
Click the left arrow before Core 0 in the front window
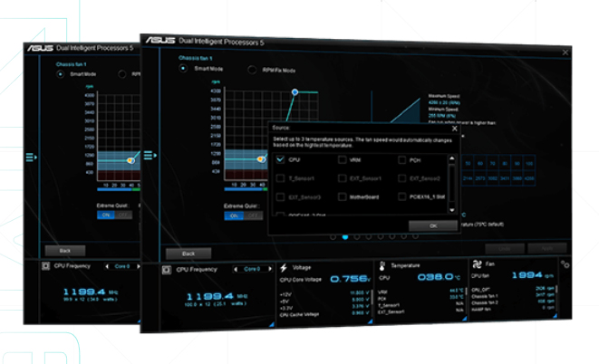coord(236,269)
